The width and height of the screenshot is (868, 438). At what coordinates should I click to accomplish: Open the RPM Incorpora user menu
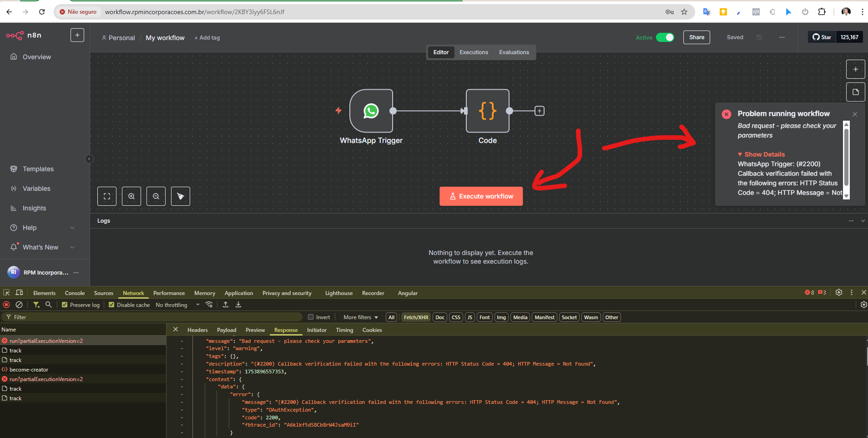[x=76, y=272]
